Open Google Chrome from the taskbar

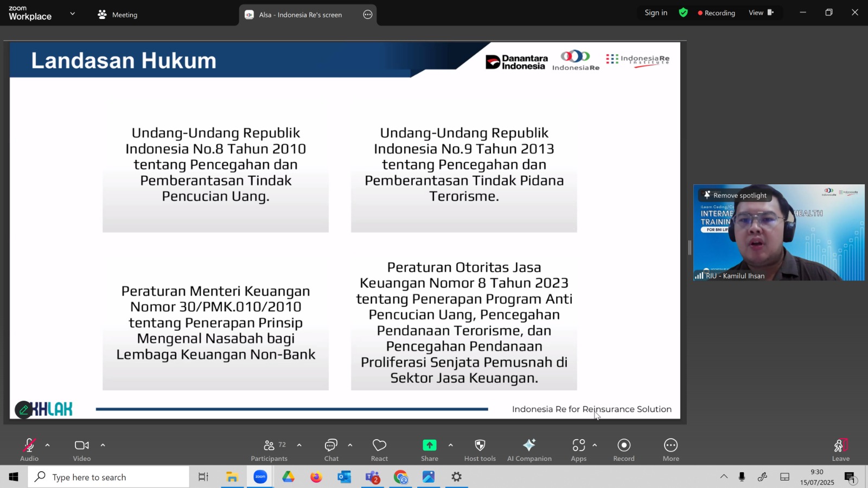click(401, 477)
